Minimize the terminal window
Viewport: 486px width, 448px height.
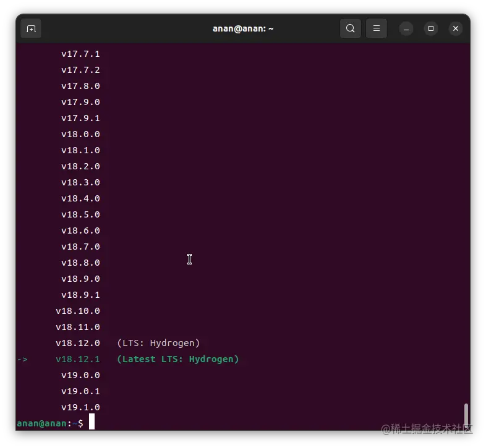pos(406,28)
